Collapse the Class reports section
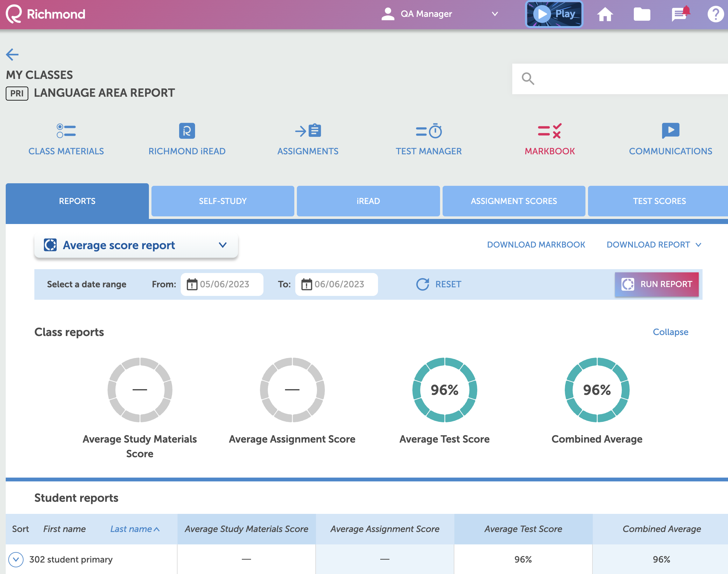 click(670, 332)
